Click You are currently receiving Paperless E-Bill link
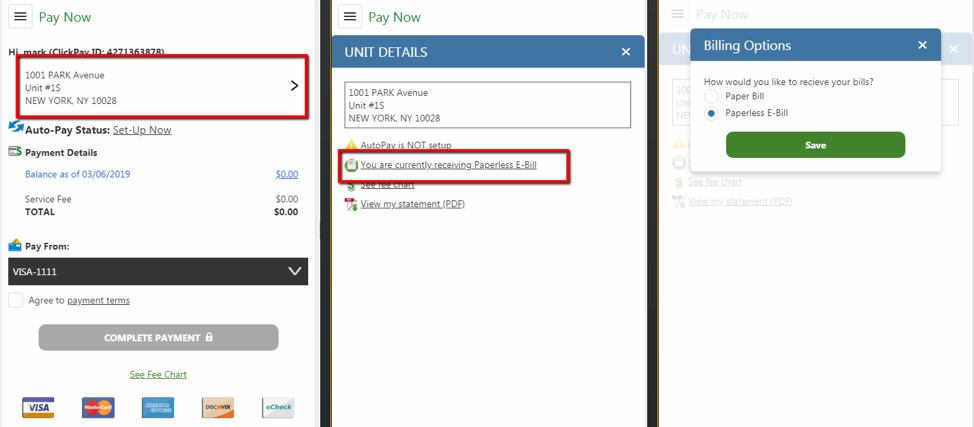The image size is (974, 427). point(448,165)
